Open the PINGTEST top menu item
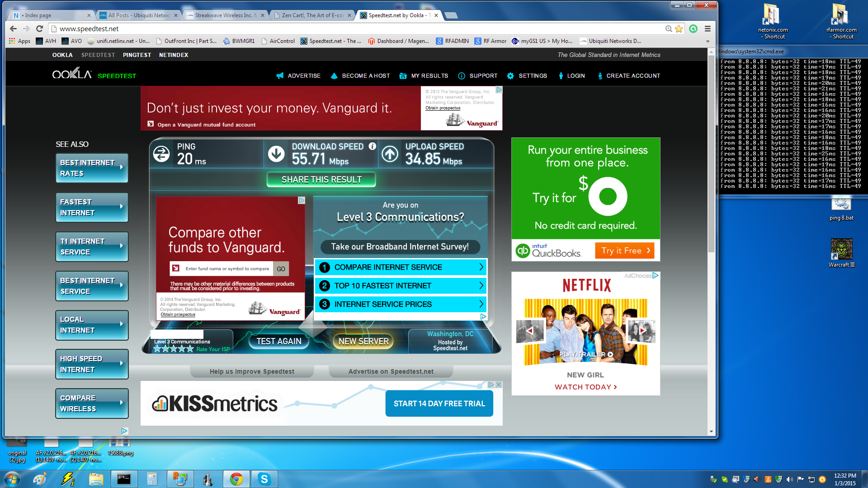 [x=137, y=55]
